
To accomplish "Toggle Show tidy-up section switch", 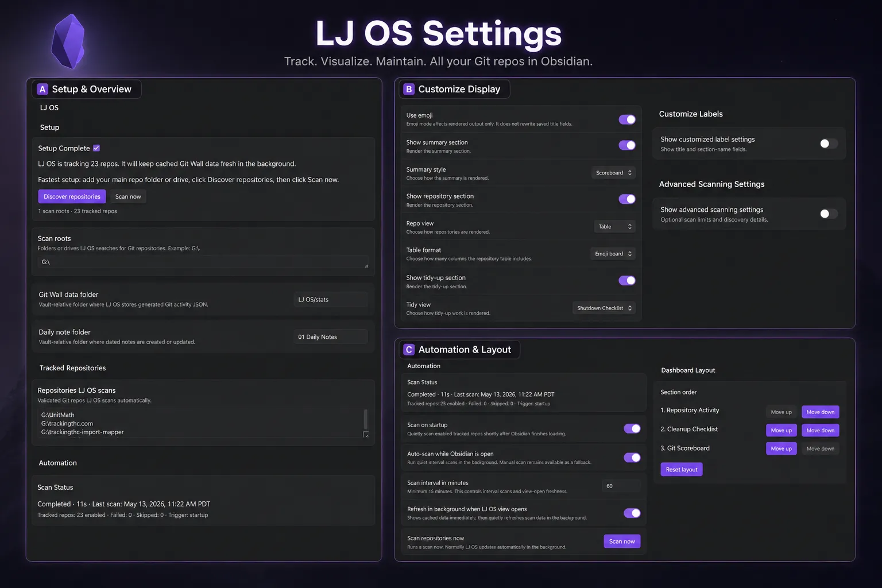I will [627, 281].
